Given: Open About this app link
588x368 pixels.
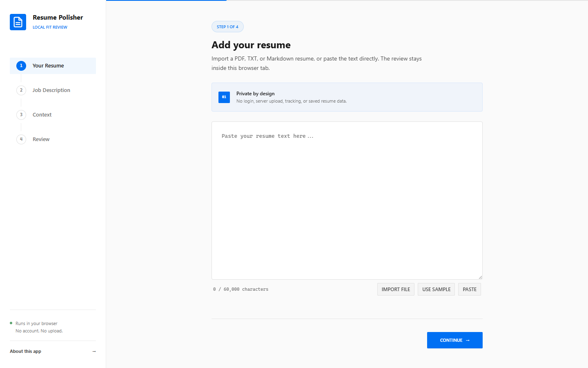Looking at the screenshot, I should click(53, 352).
